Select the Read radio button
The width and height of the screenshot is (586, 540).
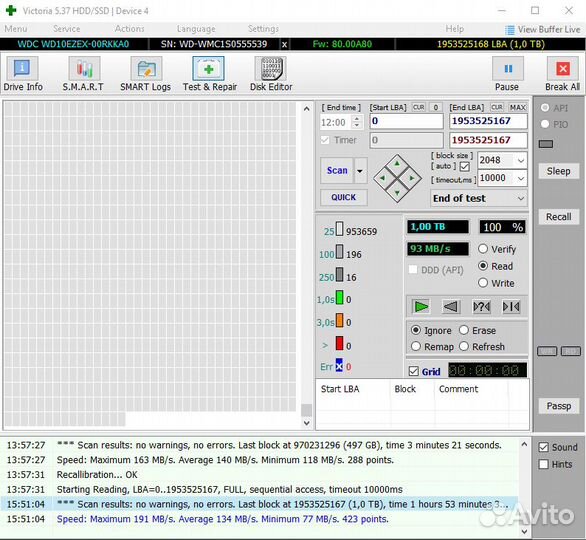483,266
